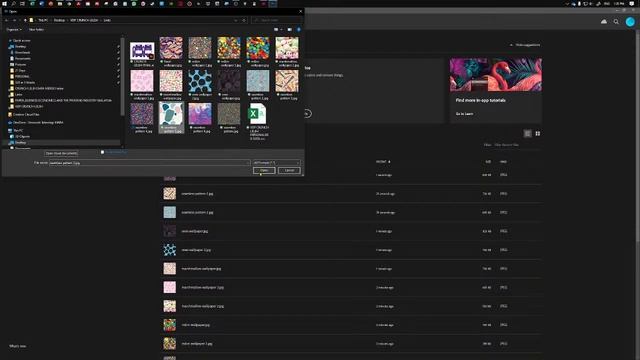The image size is (640, 360).
Task: Go up one folder level in dialog
Action: [25, 20]
